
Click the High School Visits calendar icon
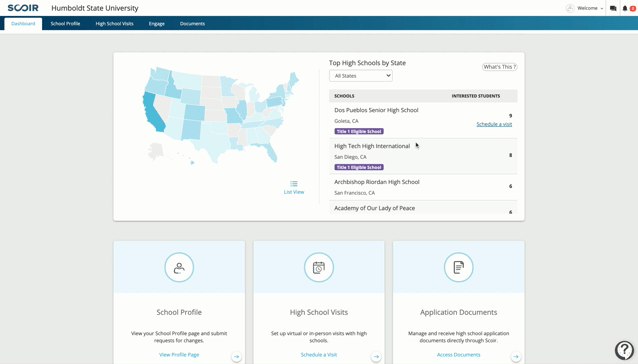[319, 267]
